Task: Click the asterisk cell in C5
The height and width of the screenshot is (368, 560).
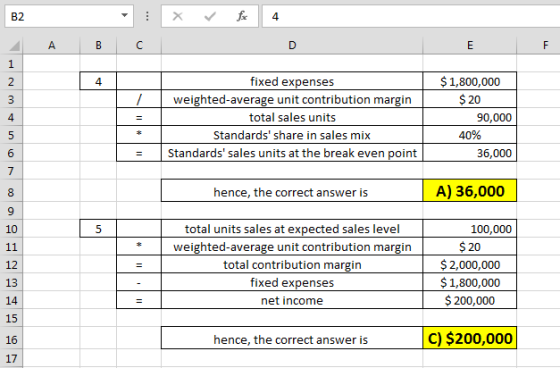Action: [139, 135]
